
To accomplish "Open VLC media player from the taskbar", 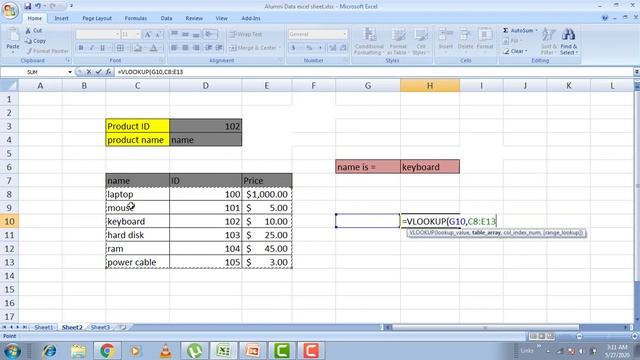I will click(165, 351).
